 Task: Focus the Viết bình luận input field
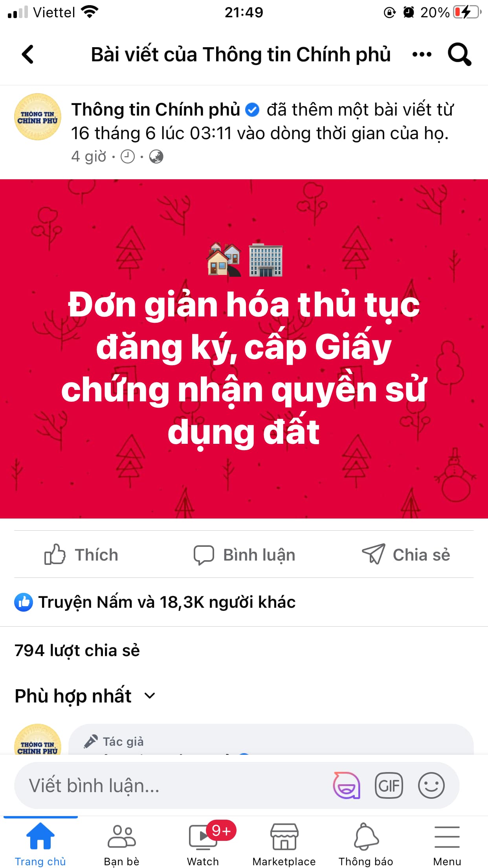pos(173,785)
